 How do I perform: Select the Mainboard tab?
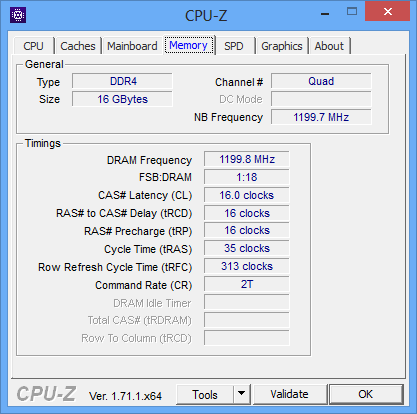pyautogui.click(x=132, y=46)
